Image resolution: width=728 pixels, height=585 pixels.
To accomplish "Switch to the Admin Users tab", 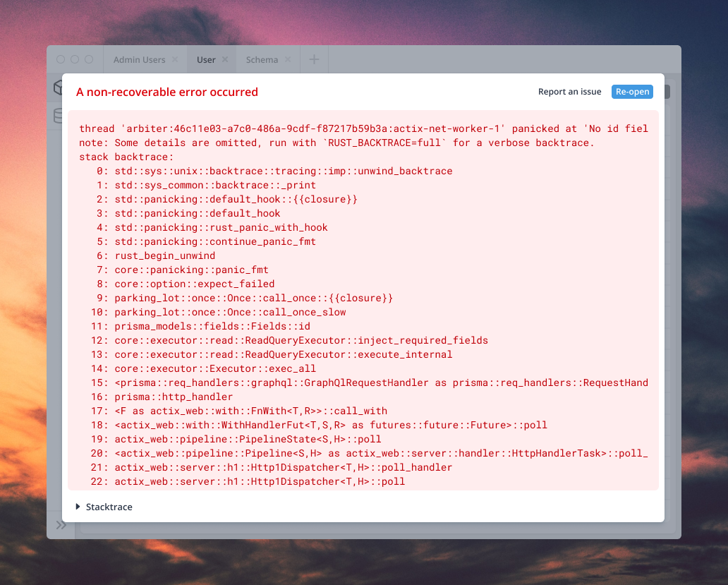I will point(139,60).
